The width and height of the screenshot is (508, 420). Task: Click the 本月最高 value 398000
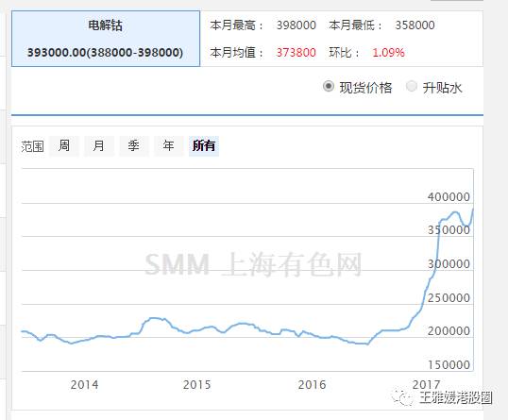click(296, 25)
